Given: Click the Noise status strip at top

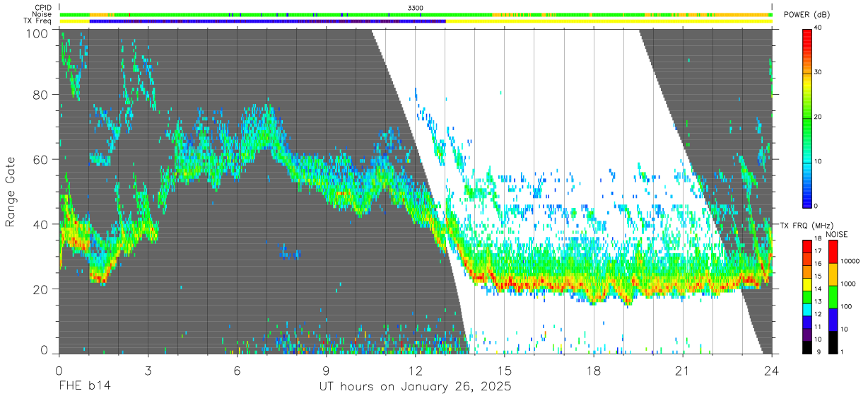Looking at the screenshot, I should [x=416, y=14].
